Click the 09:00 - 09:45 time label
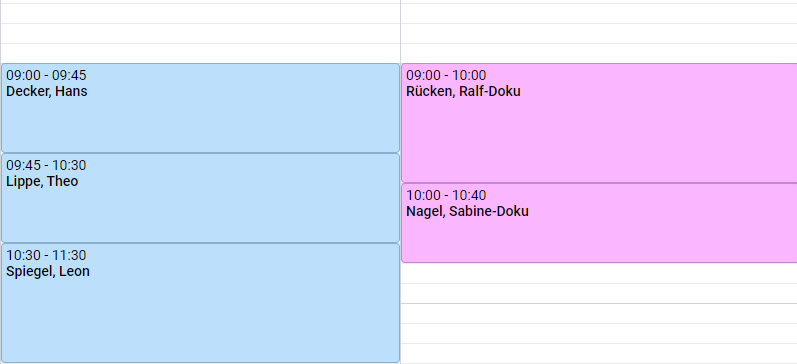Screen dimensions: 797x364 click(46, 75)
